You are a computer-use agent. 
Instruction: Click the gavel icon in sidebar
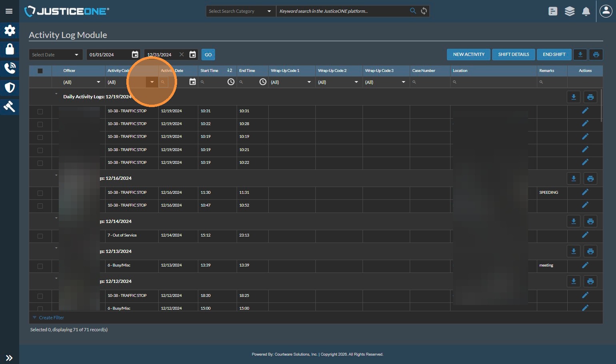(x=10, y=106)
